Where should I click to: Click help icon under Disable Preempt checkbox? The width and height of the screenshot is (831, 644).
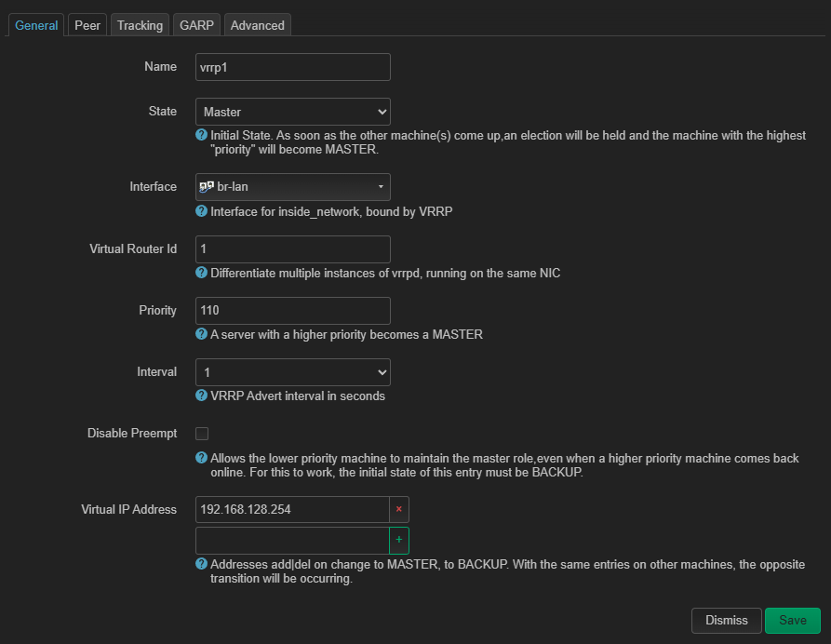click(201, 458)
